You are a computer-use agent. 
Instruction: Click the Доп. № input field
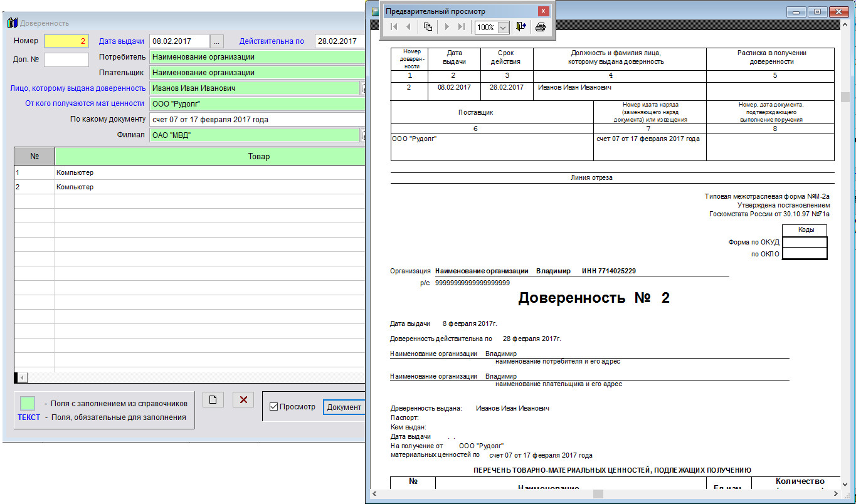(x=66, y=60)
